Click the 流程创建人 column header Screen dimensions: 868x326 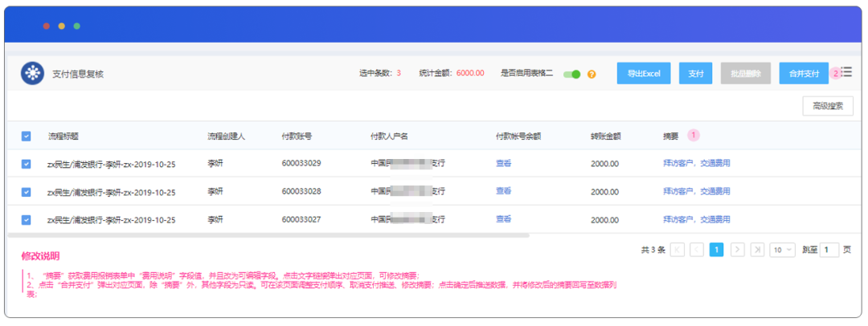(226, 137)
